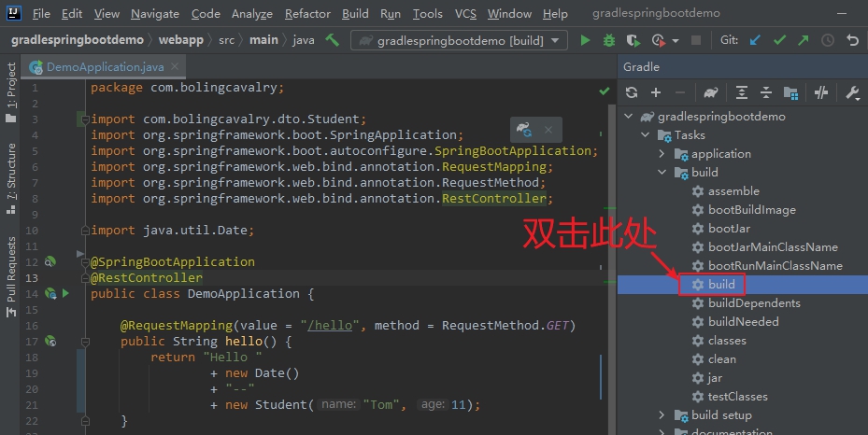Click the Build project hammer icon

click(332, 40)
